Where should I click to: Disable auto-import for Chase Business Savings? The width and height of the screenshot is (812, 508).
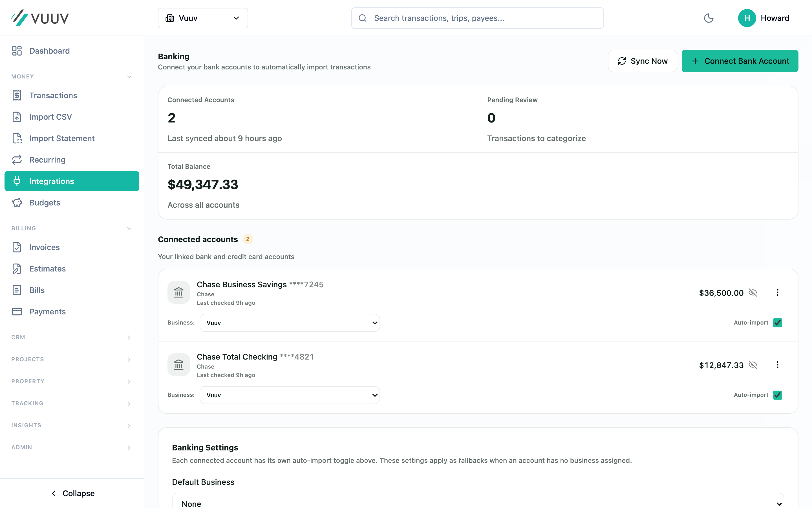tap(777, 323)
